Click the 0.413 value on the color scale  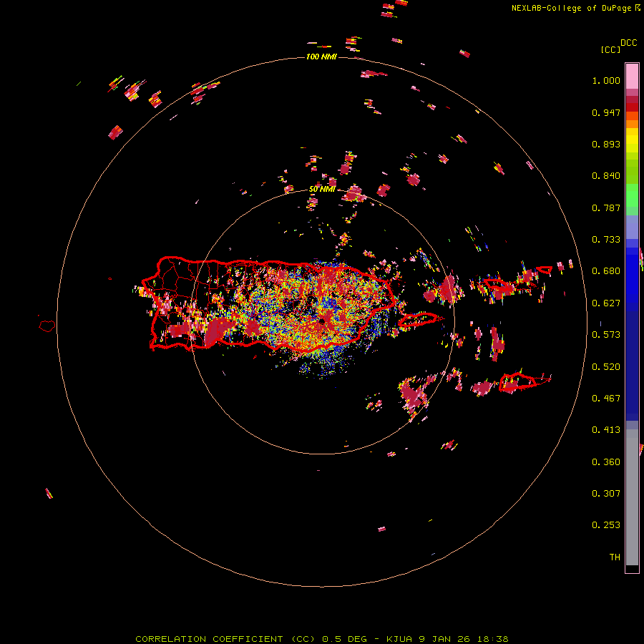point(606,430)
